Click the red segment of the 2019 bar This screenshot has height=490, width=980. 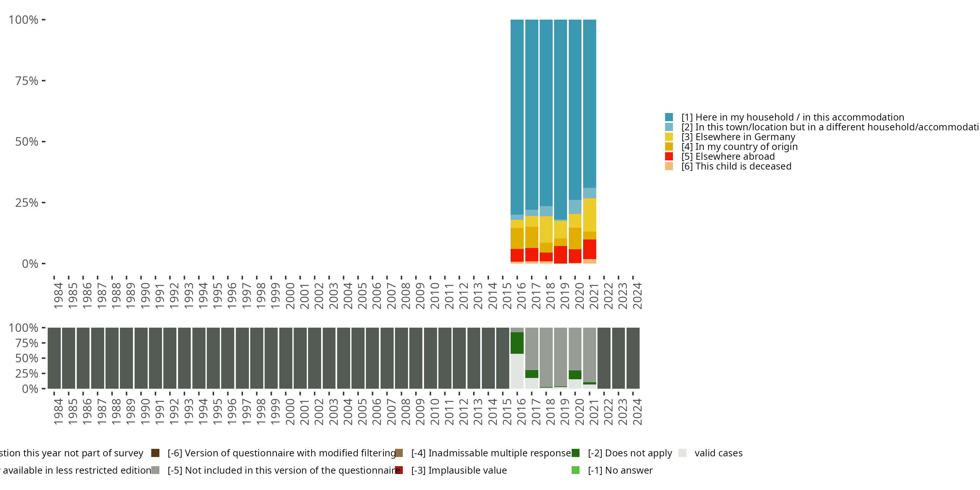[560, 254]
